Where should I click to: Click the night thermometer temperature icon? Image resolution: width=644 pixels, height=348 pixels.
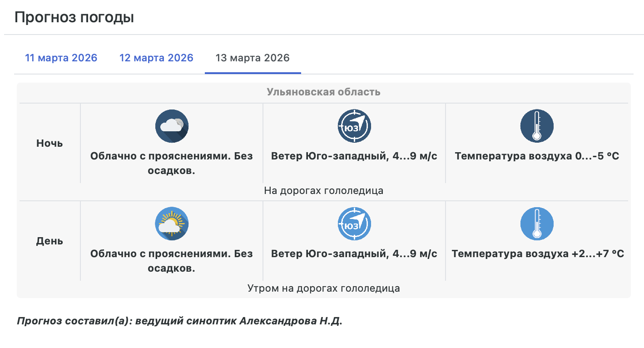(537, 126)
